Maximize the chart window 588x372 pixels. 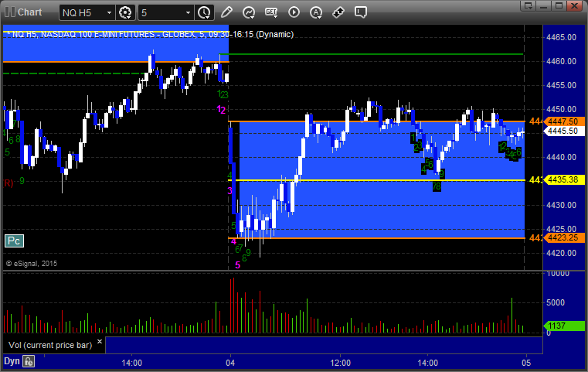[559, 5]
